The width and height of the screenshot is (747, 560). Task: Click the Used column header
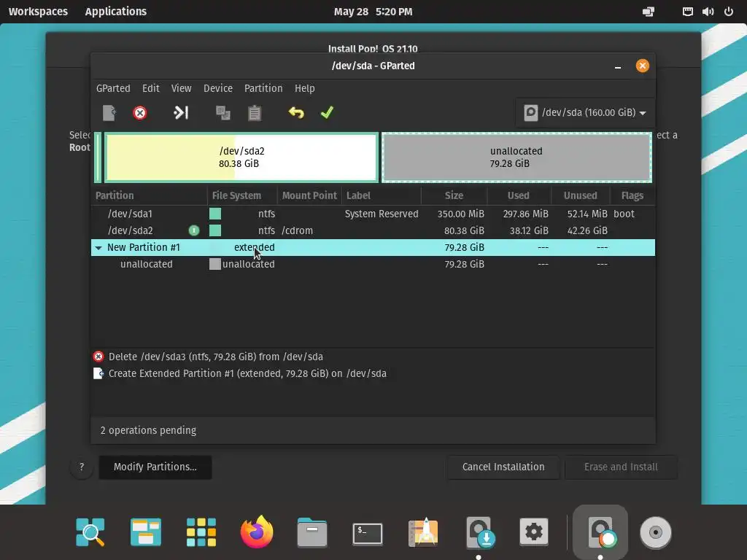click(519, 195)
